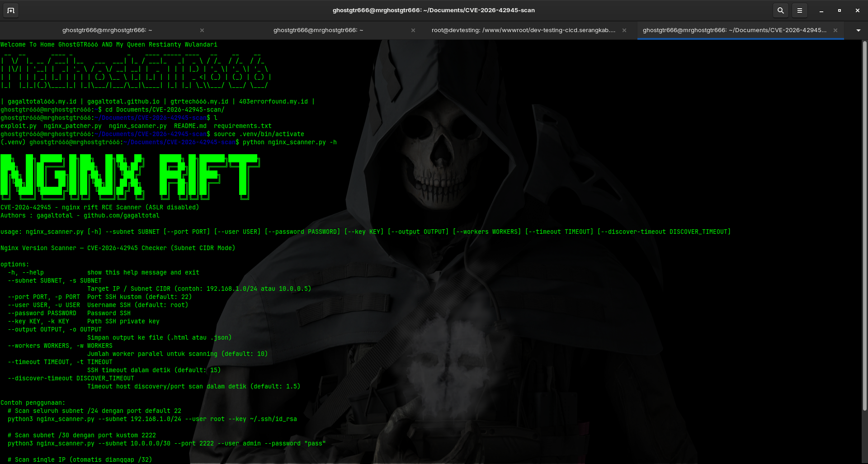The height and width of the screenshot is (464, 868).
Task: Click '403errorfound.my.id' in the banner
Action: [274, 102]
